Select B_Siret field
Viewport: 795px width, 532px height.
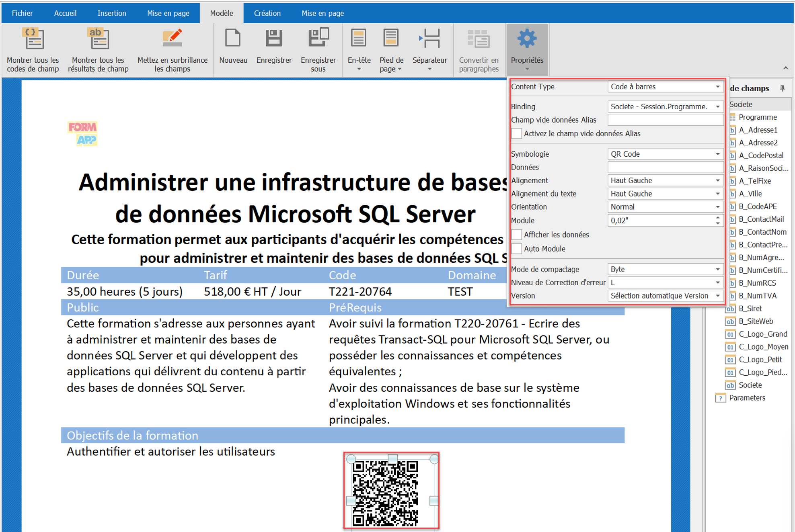(x=750, y=309)
